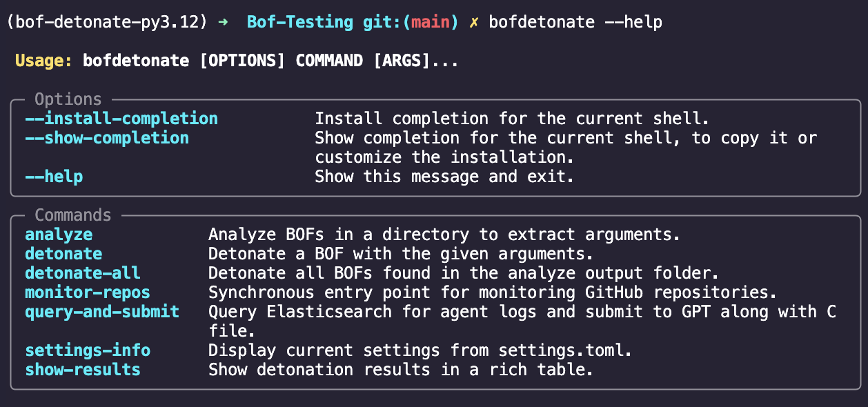The width and height of the screenshot is (868, 407).
Task: Click the analyze command name
Action: pos(59,235)
